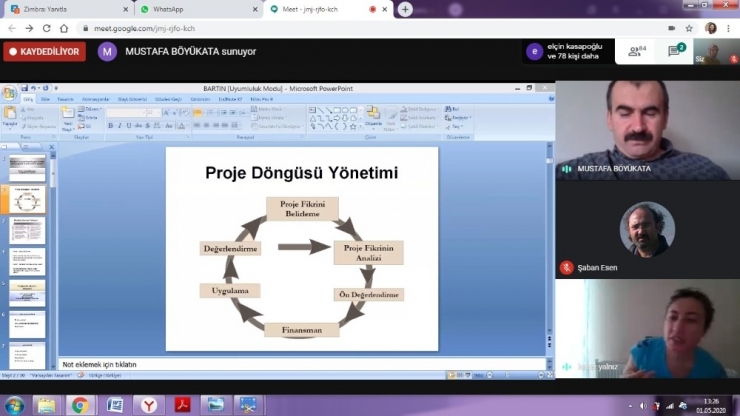This screenshot has height=416, width=740.
Task: Open Adobe Reader from the taskbar
Action: click(x=182, y=405)
